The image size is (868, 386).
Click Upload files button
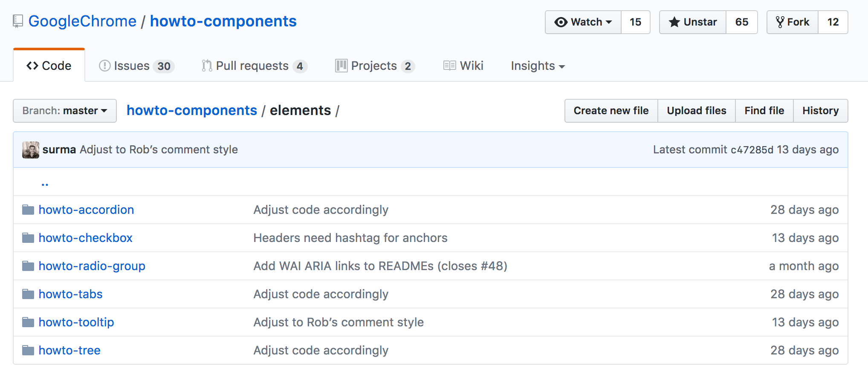point(697,111)
